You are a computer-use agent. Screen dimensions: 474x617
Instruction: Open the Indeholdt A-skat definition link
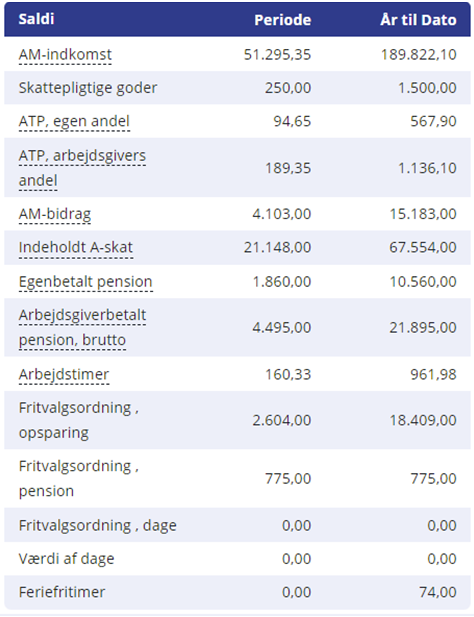coord(76,248)
